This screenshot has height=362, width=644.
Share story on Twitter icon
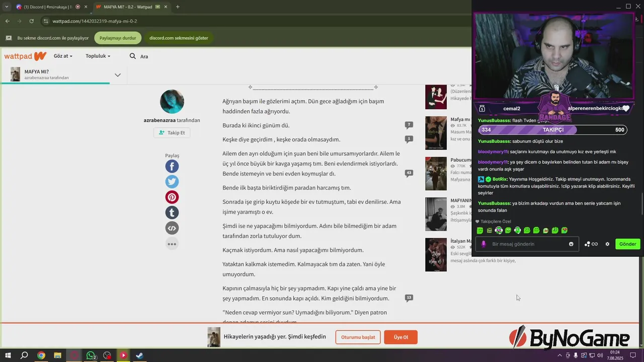172,182
